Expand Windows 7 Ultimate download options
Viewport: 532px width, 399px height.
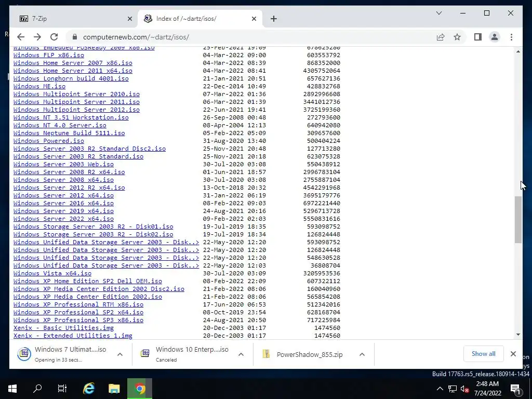point(120,354)
